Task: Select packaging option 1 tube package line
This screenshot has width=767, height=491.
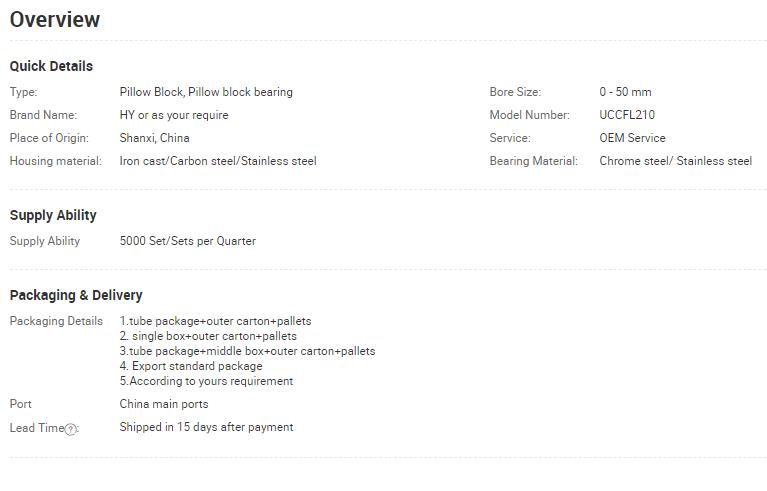Action: click(x=216, y=321)
